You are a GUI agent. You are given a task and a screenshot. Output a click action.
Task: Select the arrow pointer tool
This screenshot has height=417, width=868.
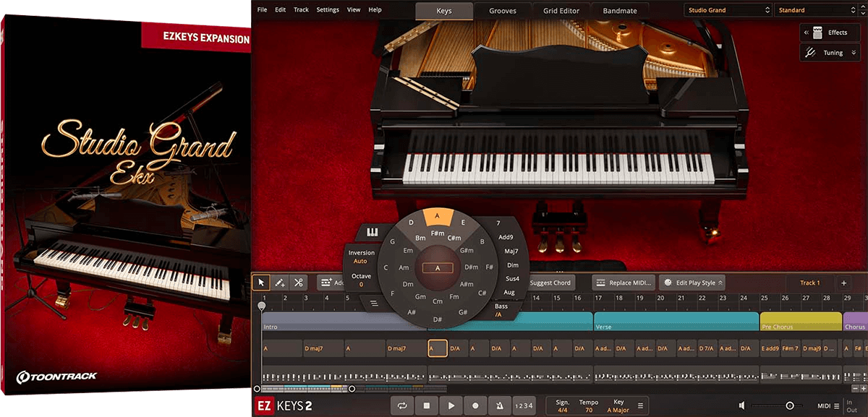coord(261,283)
